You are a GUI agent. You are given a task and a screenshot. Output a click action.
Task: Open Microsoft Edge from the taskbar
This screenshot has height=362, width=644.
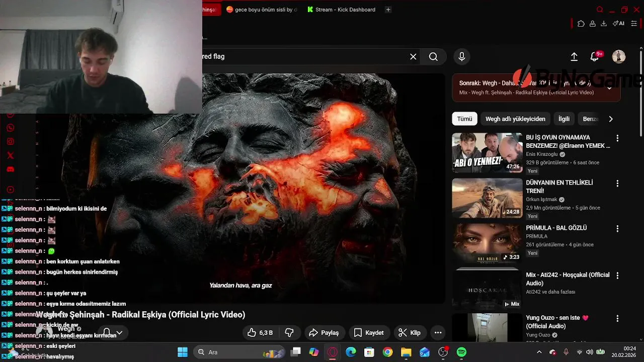(351, 352)
